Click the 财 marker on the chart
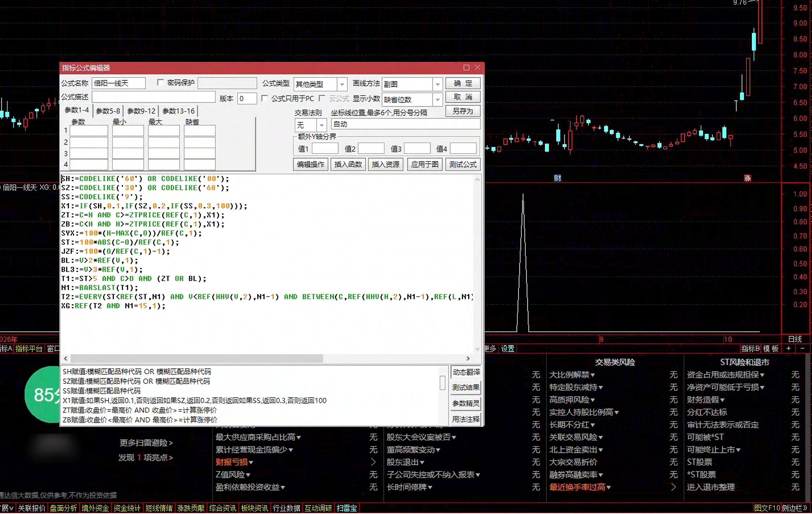The width and height of the screenshot is (812, 514). (x=557, y=178)
